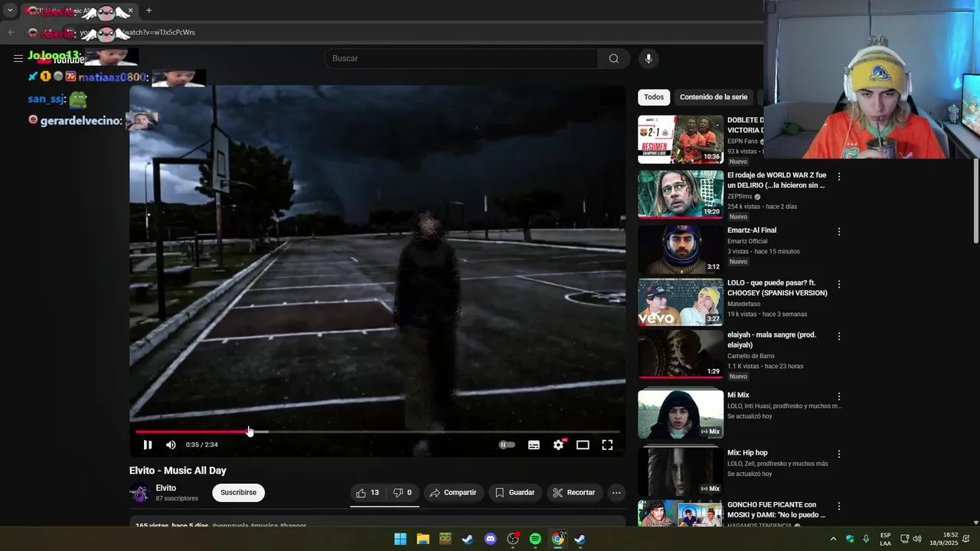Open options menu for WORLD WAR Z video
Viewport: 980px width, 551px height.
click(x=839, y=177)
